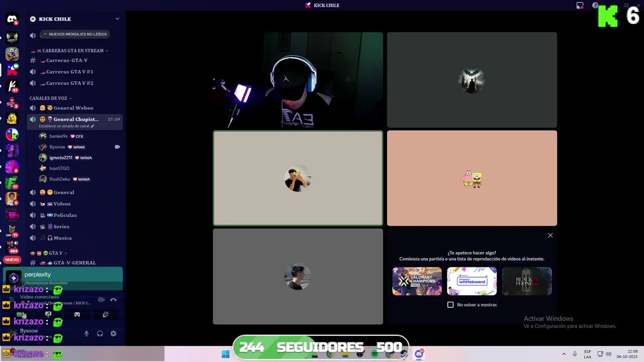The height and width of the screenshot is (362, 644).
Task: Join the Peliculas voice channel
Action: pos(74,215)
